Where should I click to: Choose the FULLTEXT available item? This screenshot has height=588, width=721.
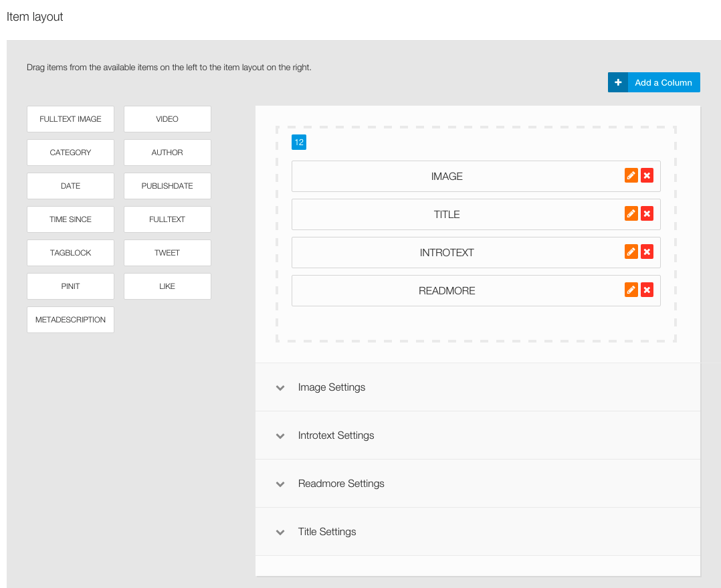167,219
